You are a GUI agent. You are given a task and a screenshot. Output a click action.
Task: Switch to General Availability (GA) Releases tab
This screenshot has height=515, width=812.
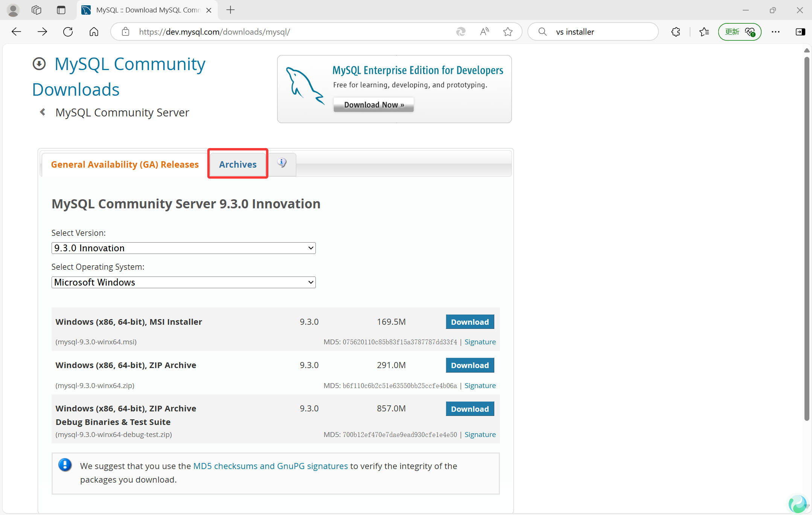(125, 165)
